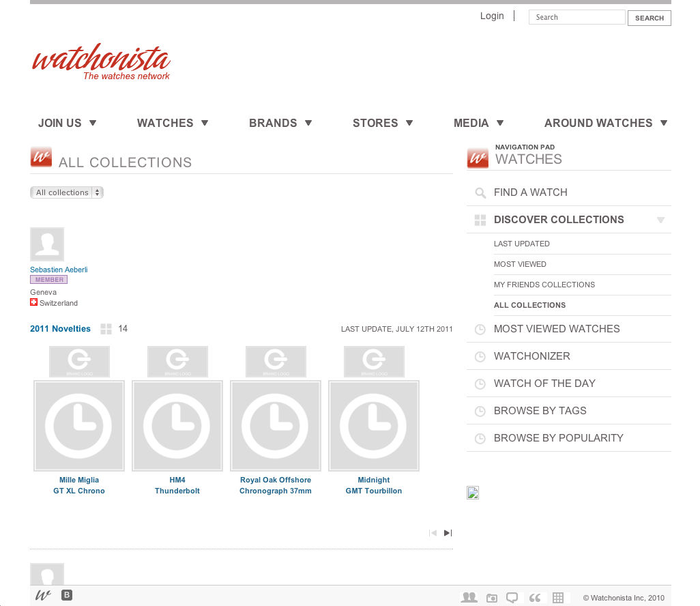This screenshot has height=606, width=700.
Task: Open Midnight GMT Tourbillon text link
Action: pyautogui.click(x=374, y=485)
